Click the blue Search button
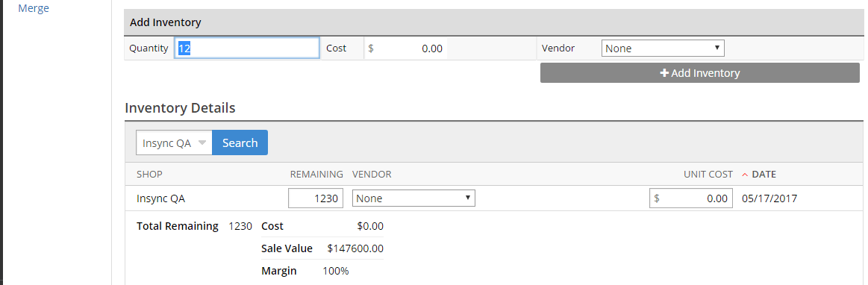Image resolution: width=868 pixels, height=285 pixels. click(x=240, y=142)
